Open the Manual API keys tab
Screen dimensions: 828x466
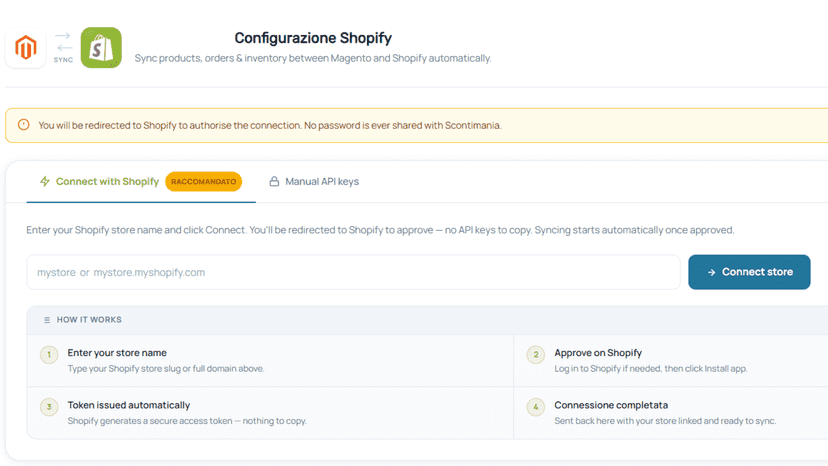coord(314,181)
